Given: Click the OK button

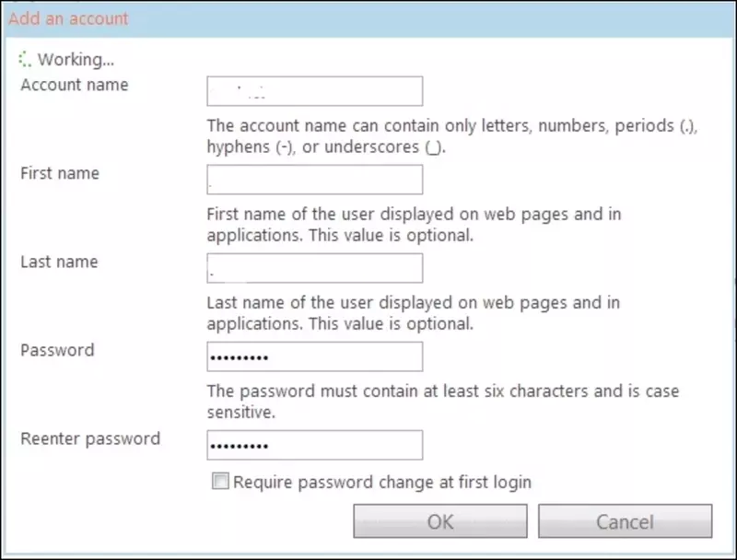Looking at the screenshot, I should pyautogui.click(x=440, y=521).
